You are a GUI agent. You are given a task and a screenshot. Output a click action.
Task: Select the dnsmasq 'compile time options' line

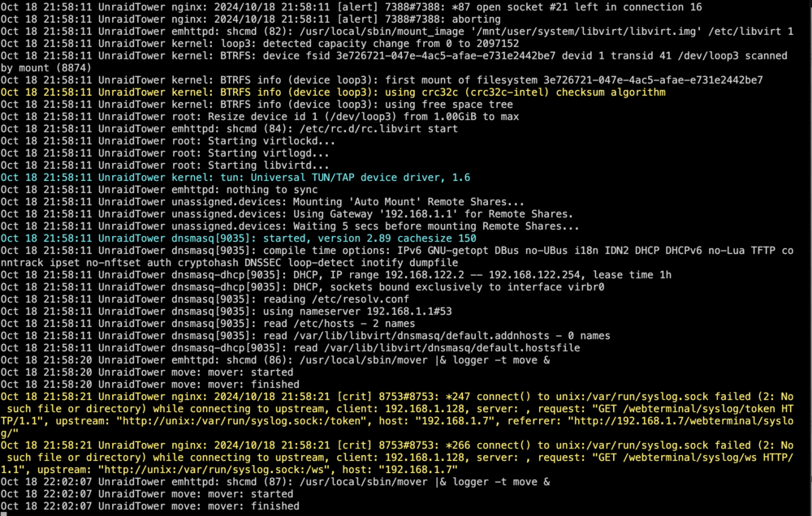397,256
